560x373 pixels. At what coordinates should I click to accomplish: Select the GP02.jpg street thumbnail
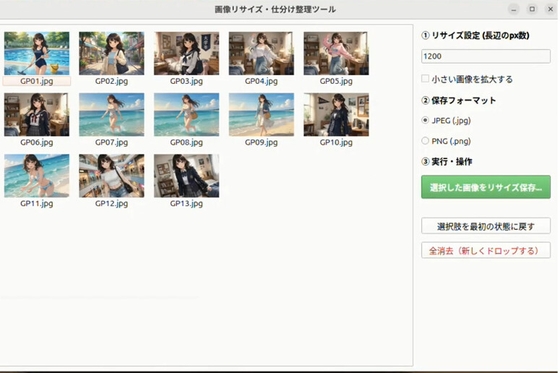[x=111, y=53]
